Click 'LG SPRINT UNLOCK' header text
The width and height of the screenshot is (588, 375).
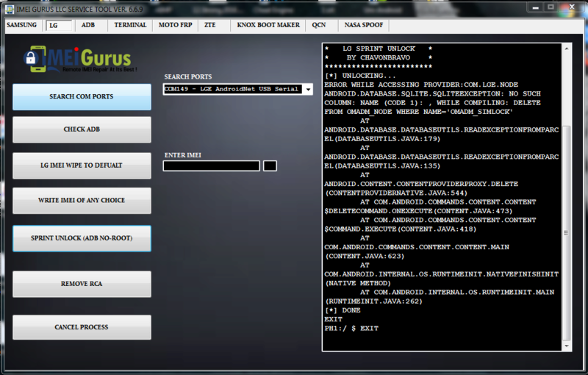pos(379,49)
